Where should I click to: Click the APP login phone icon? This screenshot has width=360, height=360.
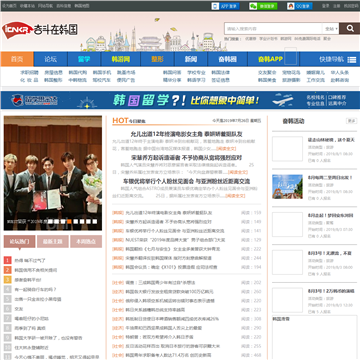point(215,6)
